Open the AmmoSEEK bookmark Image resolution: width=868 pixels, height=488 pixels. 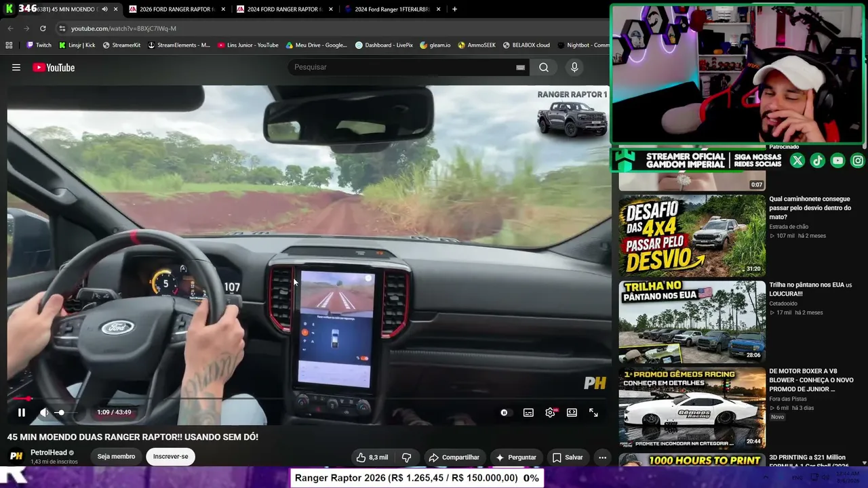477,45
